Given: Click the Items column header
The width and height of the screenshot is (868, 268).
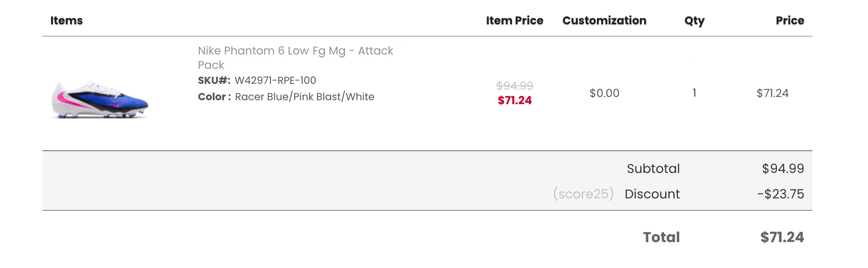Looking at the screenshot, I should click(x=67, y=21).
